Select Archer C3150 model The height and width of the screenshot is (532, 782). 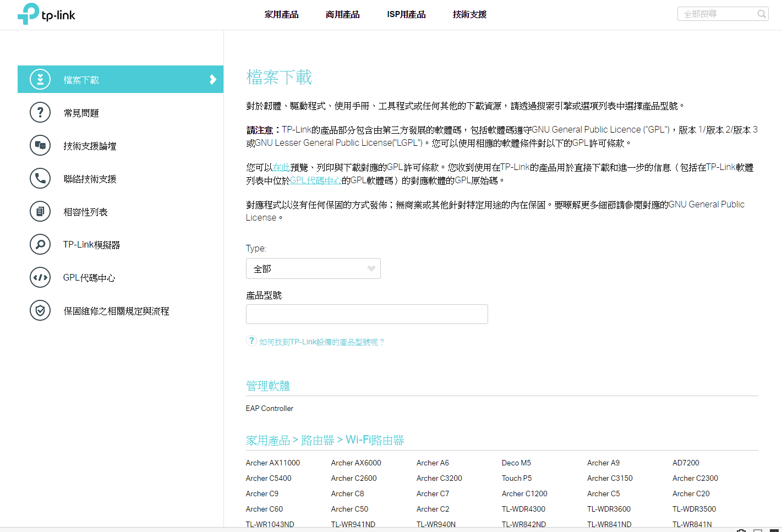tap(610, 478)
